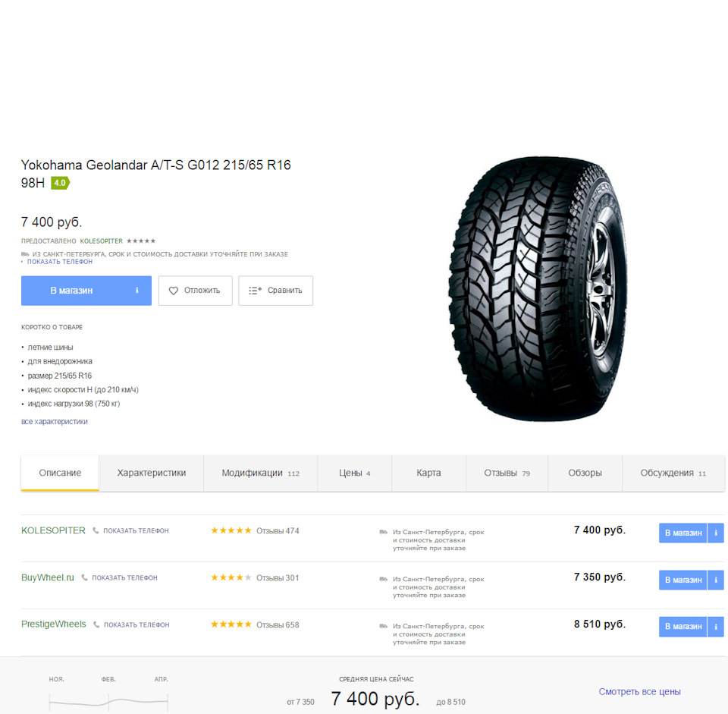Click the Yokohama tire product image

(x=538, y=289)
